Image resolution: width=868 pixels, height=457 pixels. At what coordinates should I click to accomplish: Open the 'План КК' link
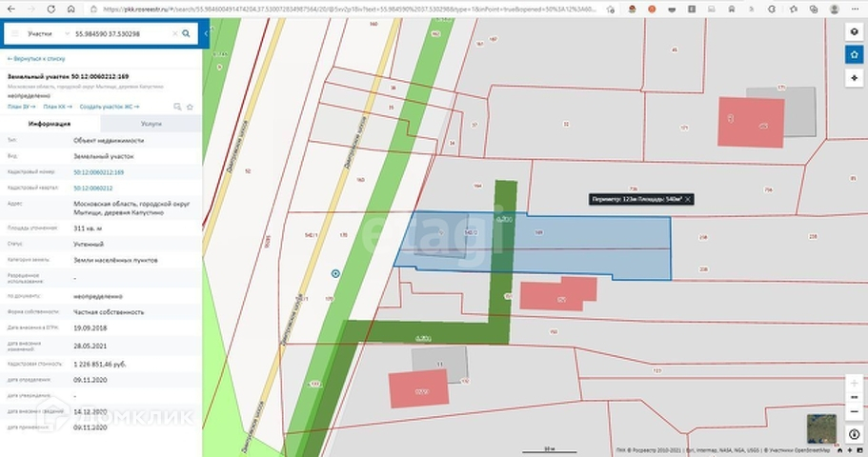tap(57, 107)
